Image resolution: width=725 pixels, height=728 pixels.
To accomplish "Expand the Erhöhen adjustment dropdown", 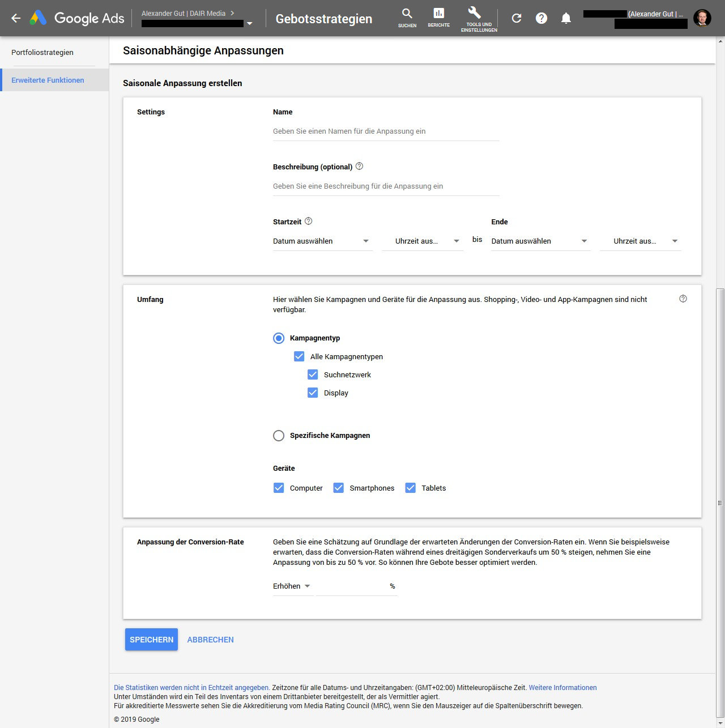I will click(x=292, y=586).
